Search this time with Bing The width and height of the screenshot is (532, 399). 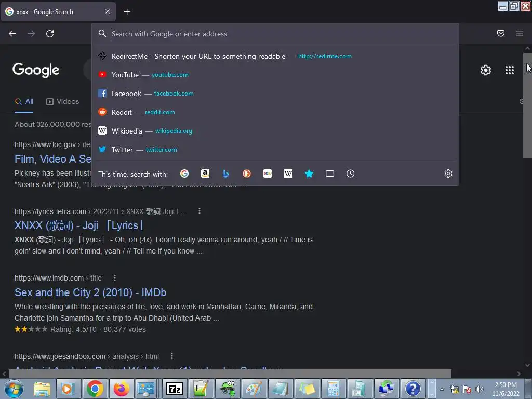click(226, 174)
